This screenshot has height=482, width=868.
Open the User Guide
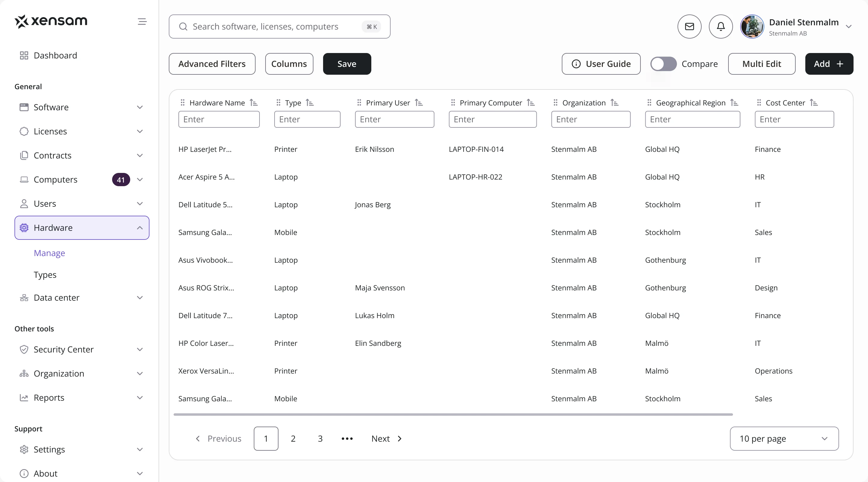(x=601, y=64)
